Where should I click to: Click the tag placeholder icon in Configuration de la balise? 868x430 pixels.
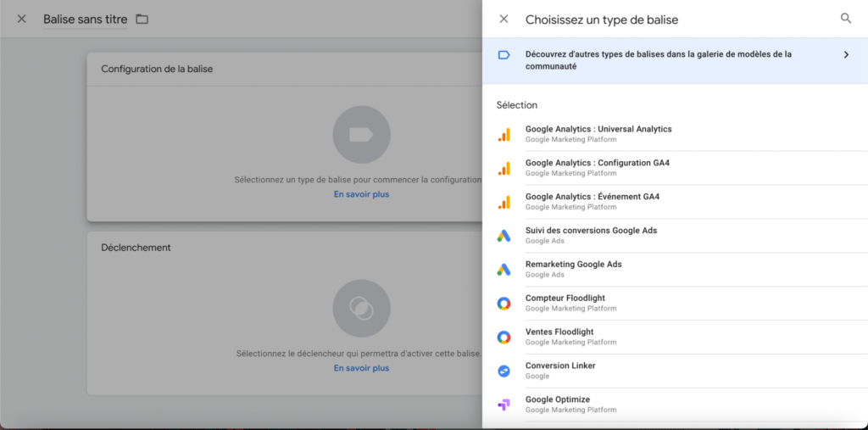click(x=361, y=135)
